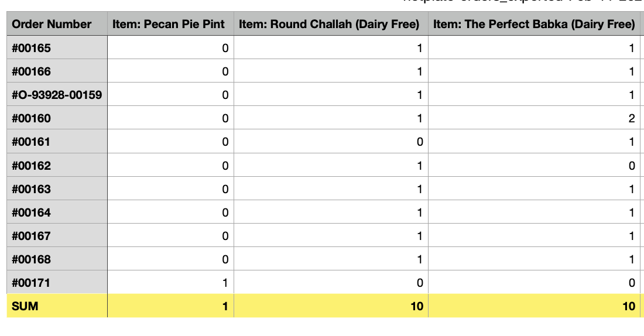
Task: Select The Perfect Babka (Dairy Free) header
Action: [x=534, y=25]
